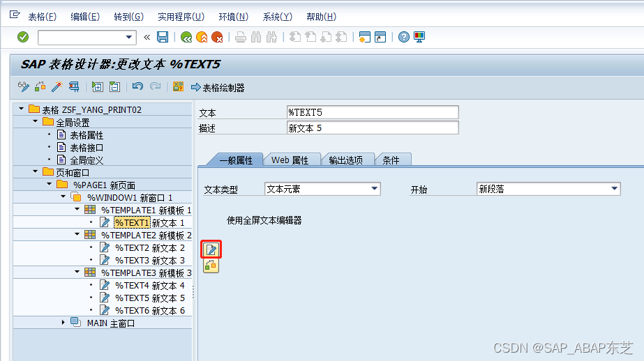Screen dimensions: 644x361
Task: Switch to the 条件 tab
Action: 391,160
